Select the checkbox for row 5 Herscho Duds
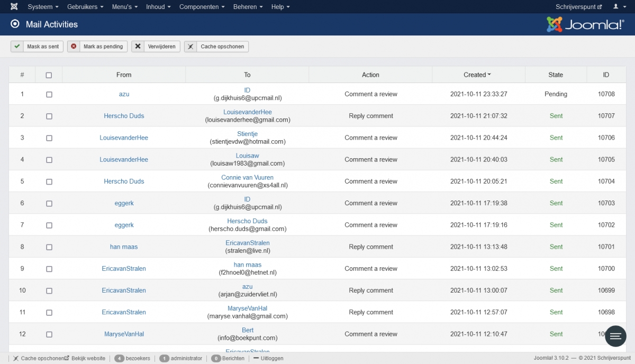The width and height of the screenshot is (635, 364). [49, 181]
